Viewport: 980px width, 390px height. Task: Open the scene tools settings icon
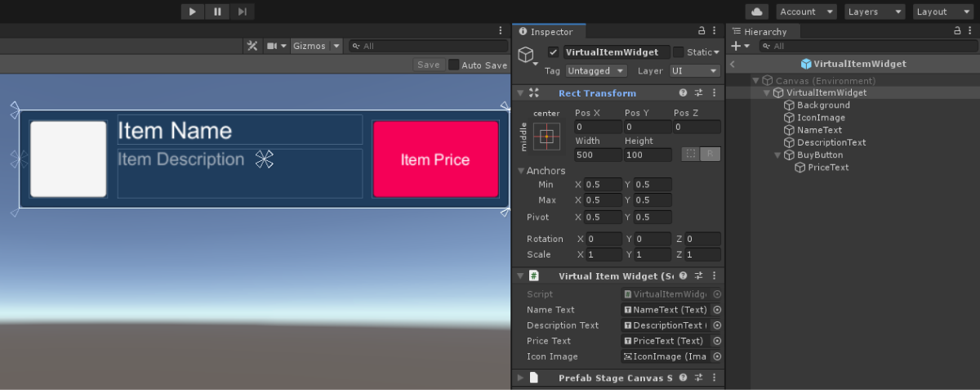(252, 47)
